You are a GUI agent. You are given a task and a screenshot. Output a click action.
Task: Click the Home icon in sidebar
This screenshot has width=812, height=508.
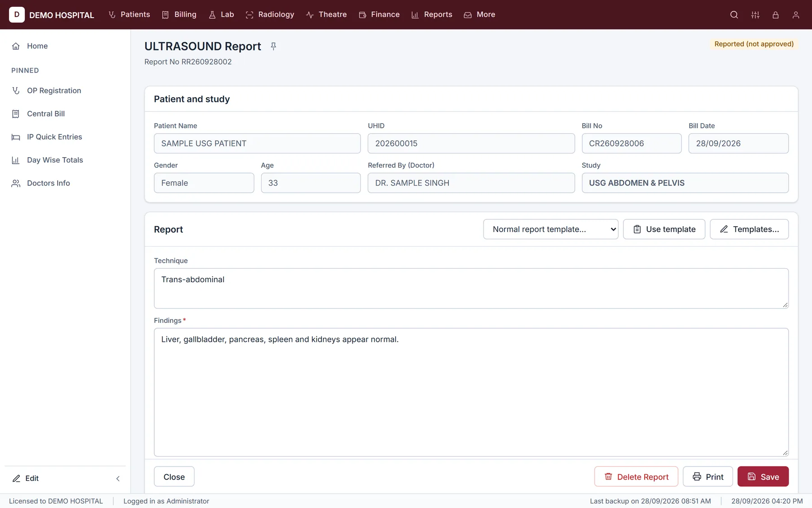pos(16,46)
